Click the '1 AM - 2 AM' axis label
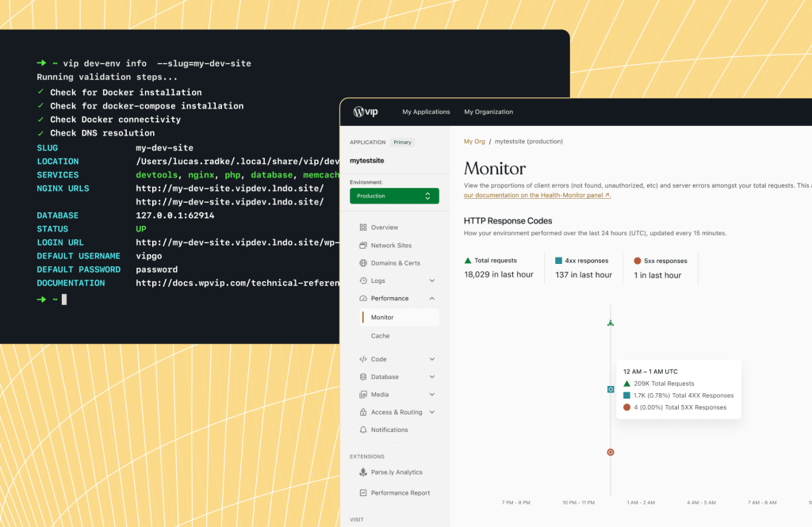 pos(641,502)
